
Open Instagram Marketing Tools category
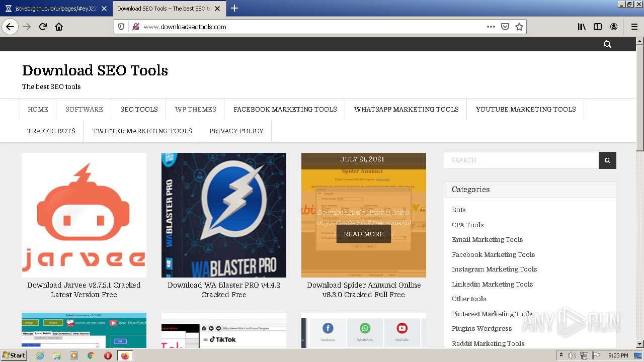(495, 269)
